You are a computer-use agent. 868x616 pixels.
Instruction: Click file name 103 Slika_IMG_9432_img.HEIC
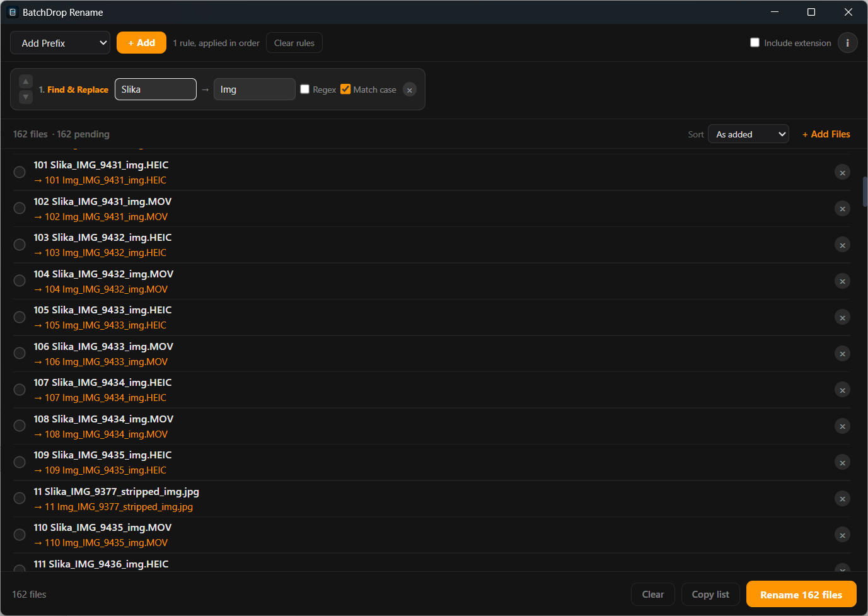click(103, 238)
